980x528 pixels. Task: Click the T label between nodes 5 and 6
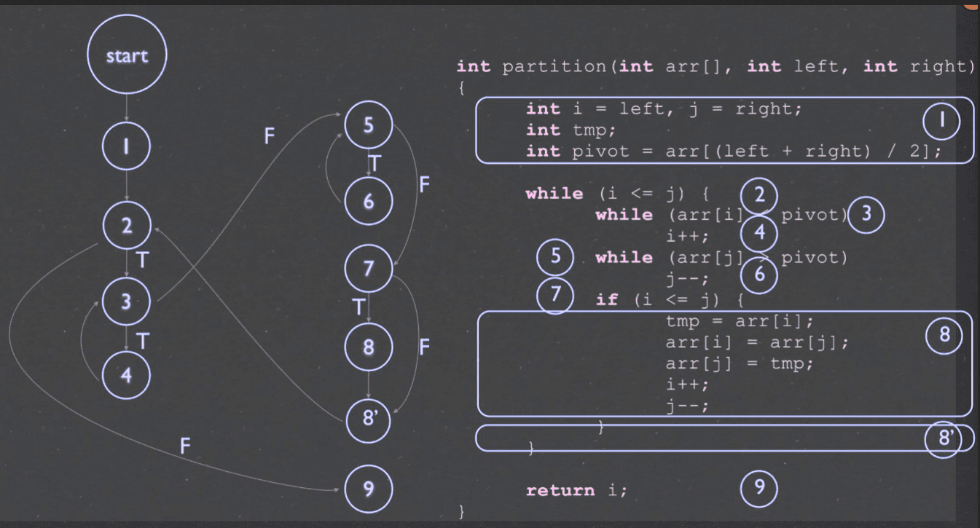tap(374, 163)
